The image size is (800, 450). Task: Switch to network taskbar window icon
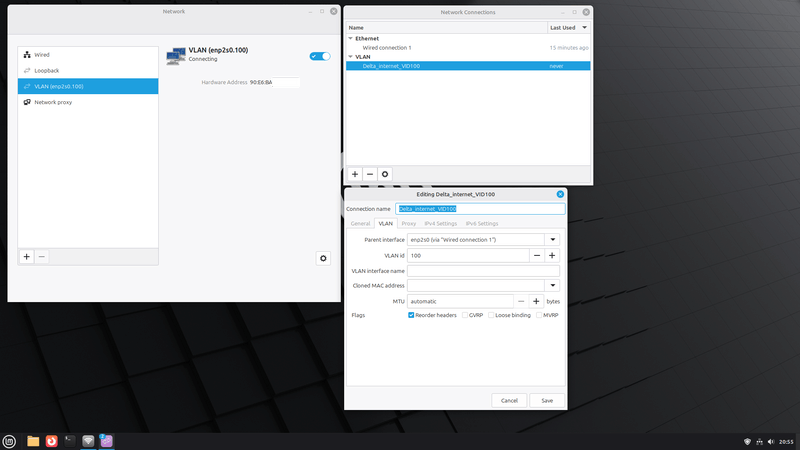[x=88, y=441]
